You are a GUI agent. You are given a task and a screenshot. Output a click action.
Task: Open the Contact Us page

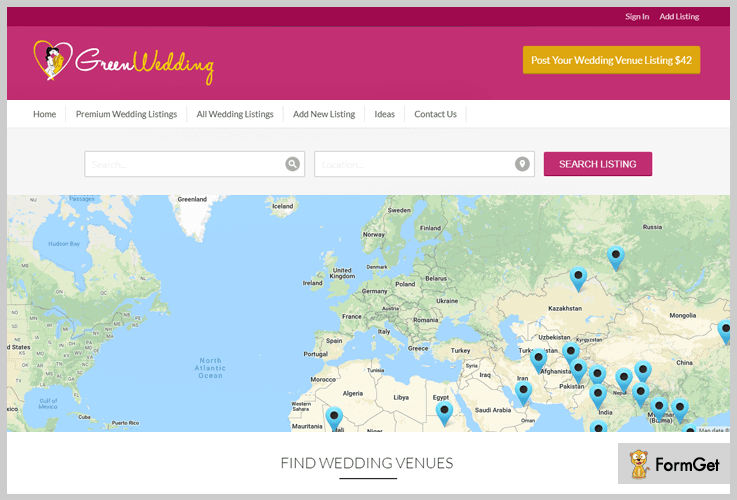435,114
